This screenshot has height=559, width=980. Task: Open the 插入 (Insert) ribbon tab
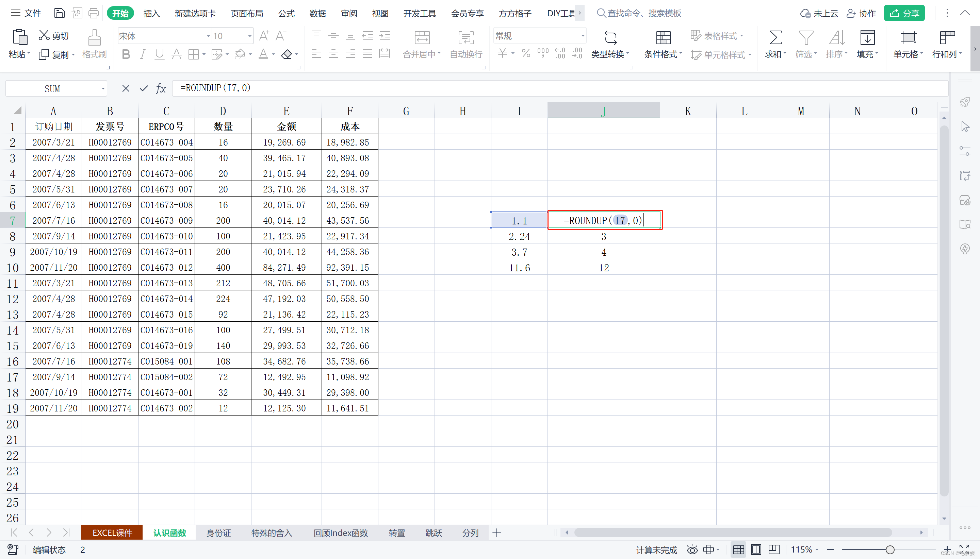151,14
